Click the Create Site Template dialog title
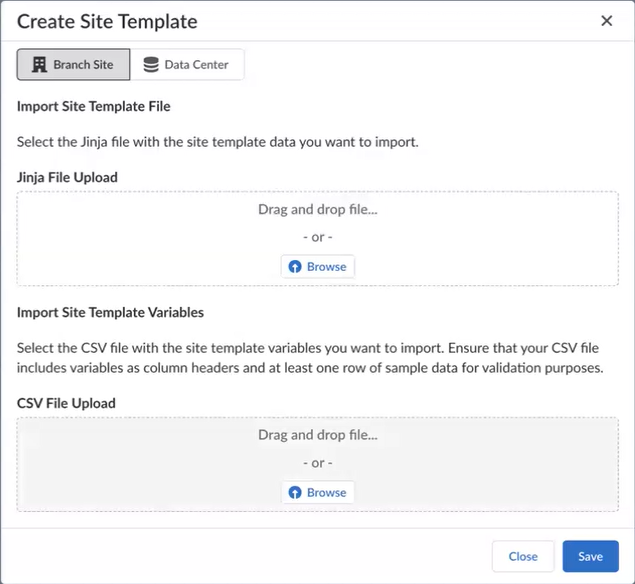Viewport: 635px width, 584px height. pos(107,21)
